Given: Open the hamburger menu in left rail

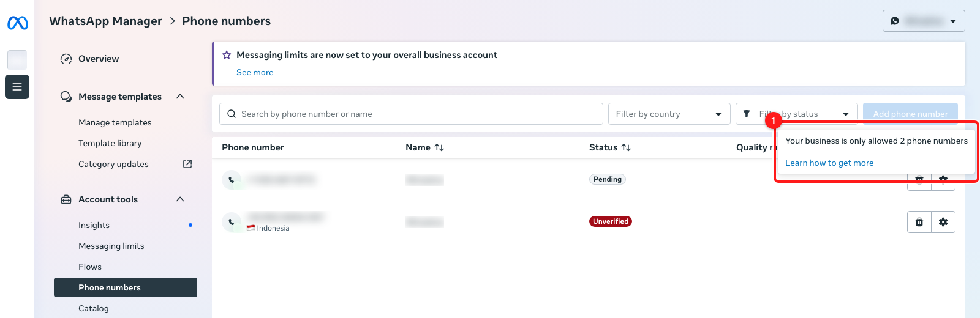Looking at the screenshot, I should 17,87.
